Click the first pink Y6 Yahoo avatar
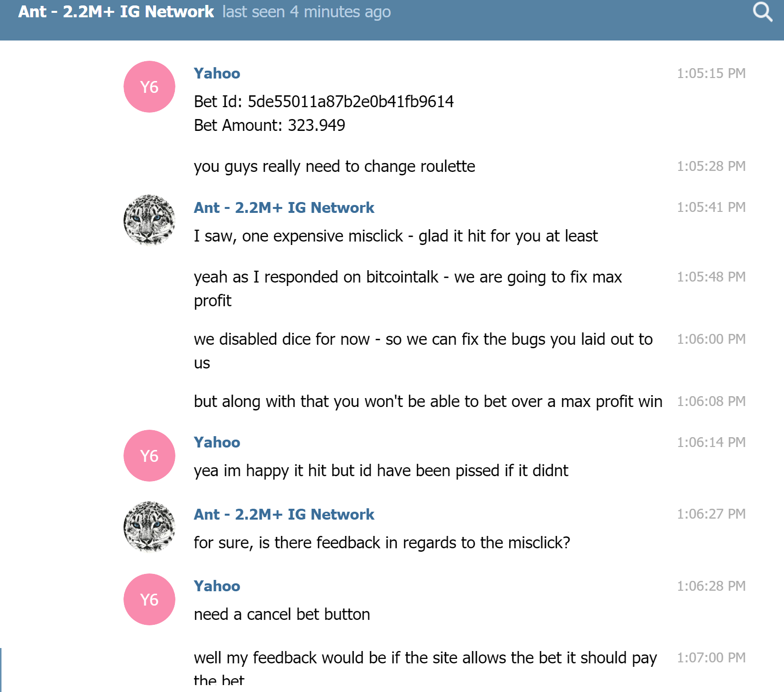 149,87
